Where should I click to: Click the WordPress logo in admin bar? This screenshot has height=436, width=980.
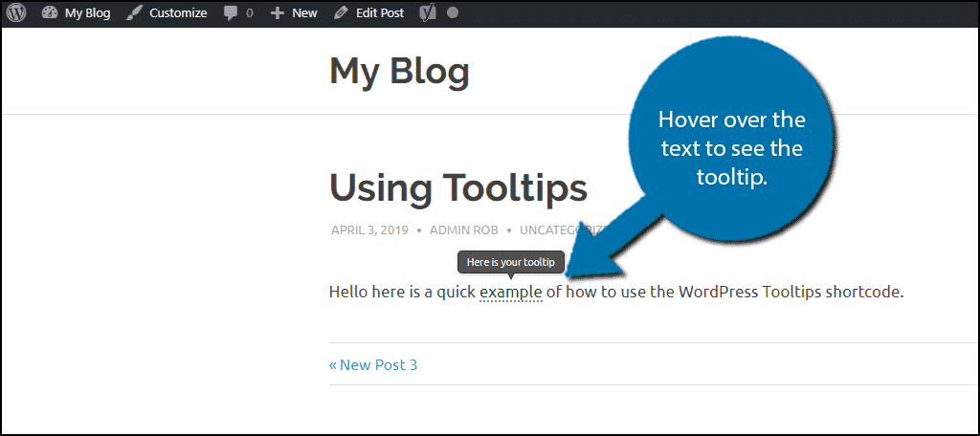point(18,13)
